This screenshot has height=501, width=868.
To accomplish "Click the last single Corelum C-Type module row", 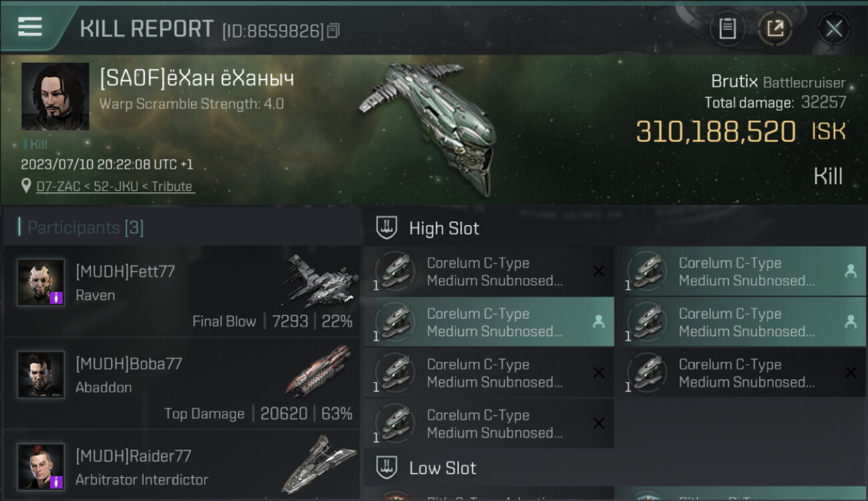I will (488, 424).
